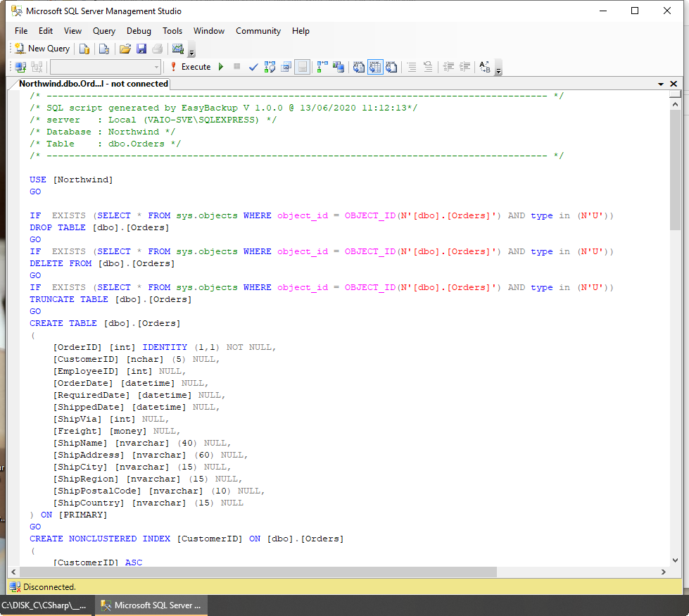This screenshot has height=616, width=689.
Task: Open the Help menu
Action: click(301, 31)
